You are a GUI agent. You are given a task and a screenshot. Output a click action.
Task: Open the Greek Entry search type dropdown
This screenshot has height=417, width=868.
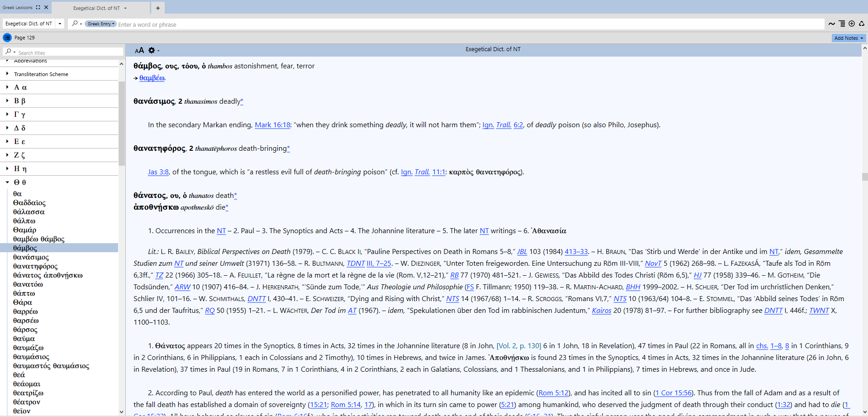pyautogui.click(x=100, y=24)
